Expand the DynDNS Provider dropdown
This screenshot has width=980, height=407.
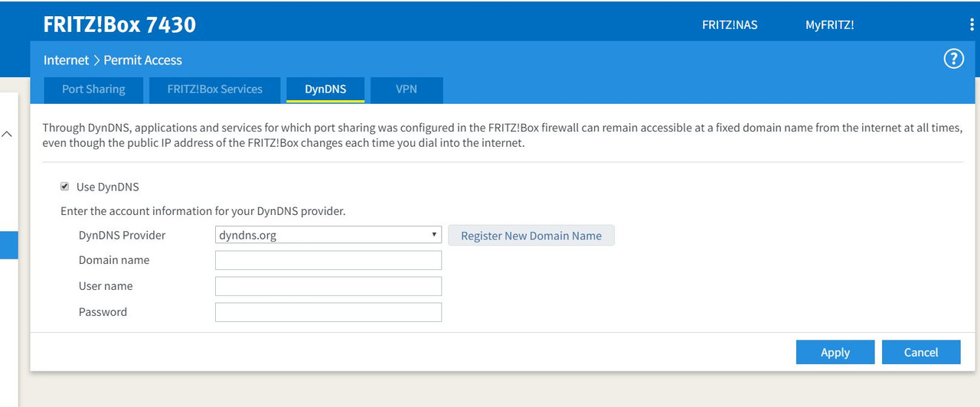[x=328, y=235]
